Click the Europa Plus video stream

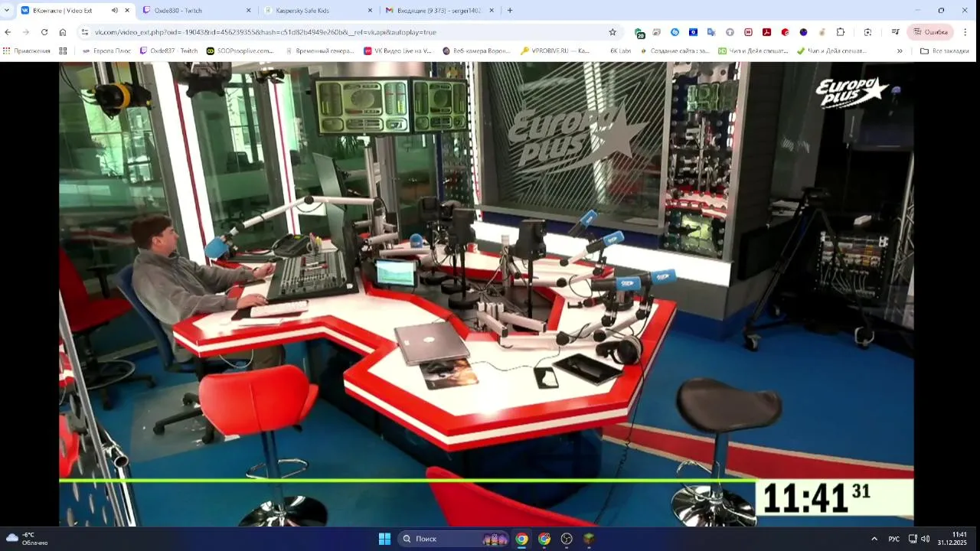(486, 294)
